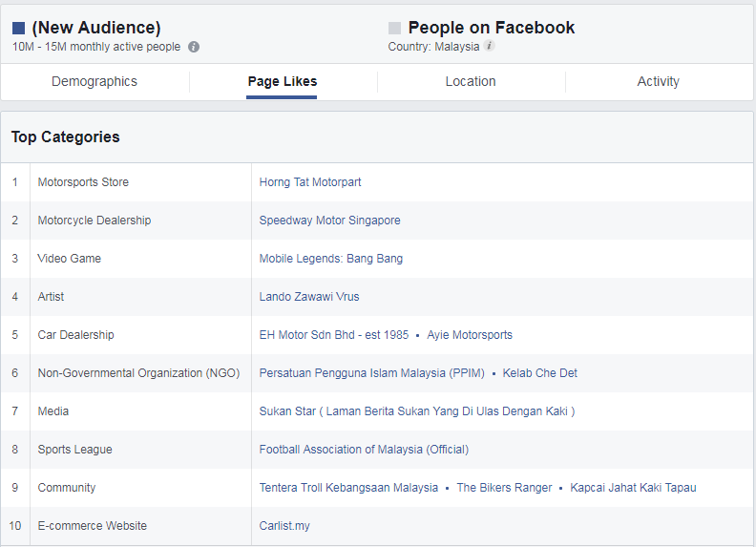Click the Motorcycle Dealership category cell
This screenshot has width=756, height=547.
140,221
